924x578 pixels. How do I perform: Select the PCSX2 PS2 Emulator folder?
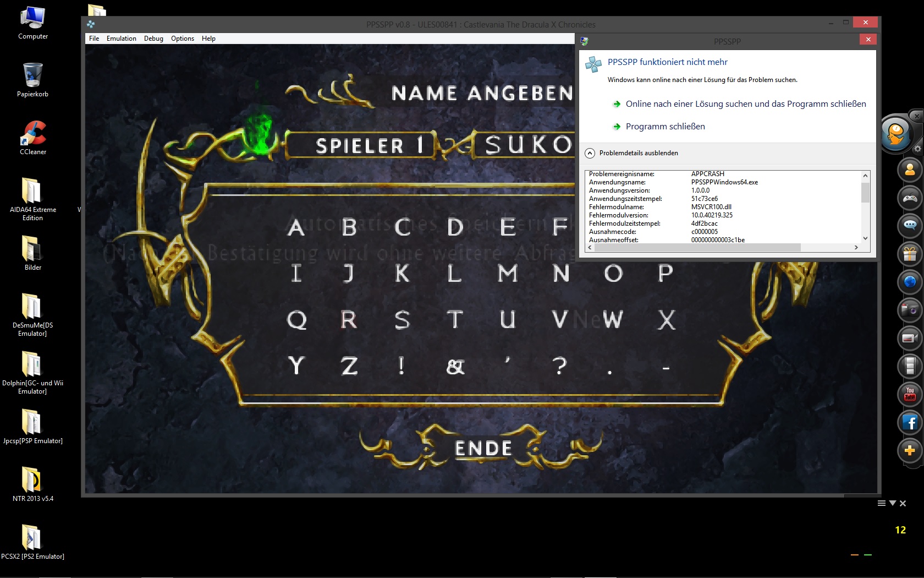point(32,542)
